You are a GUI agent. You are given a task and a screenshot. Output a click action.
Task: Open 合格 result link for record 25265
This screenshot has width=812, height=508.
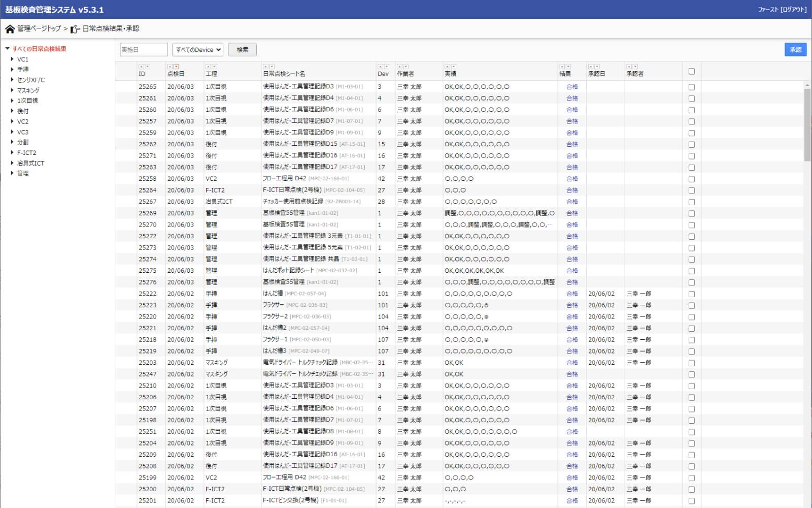(x=572, y=87)
